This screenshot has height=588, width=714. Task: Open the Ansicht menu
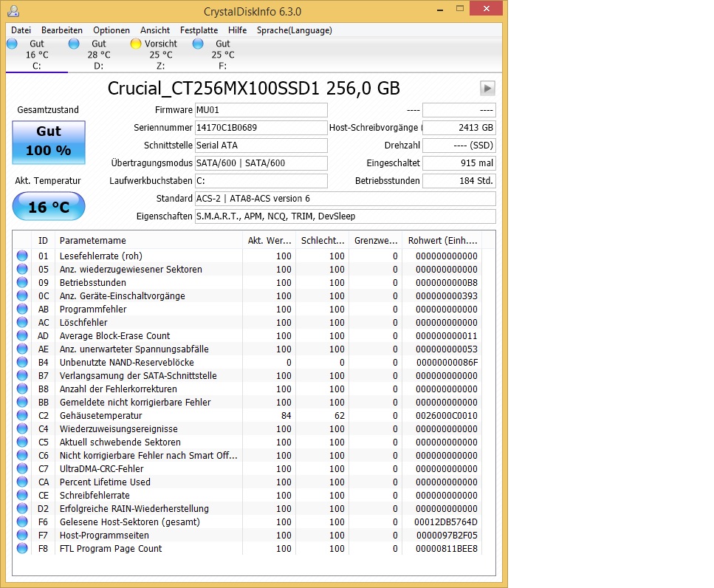tap(155, 30)
